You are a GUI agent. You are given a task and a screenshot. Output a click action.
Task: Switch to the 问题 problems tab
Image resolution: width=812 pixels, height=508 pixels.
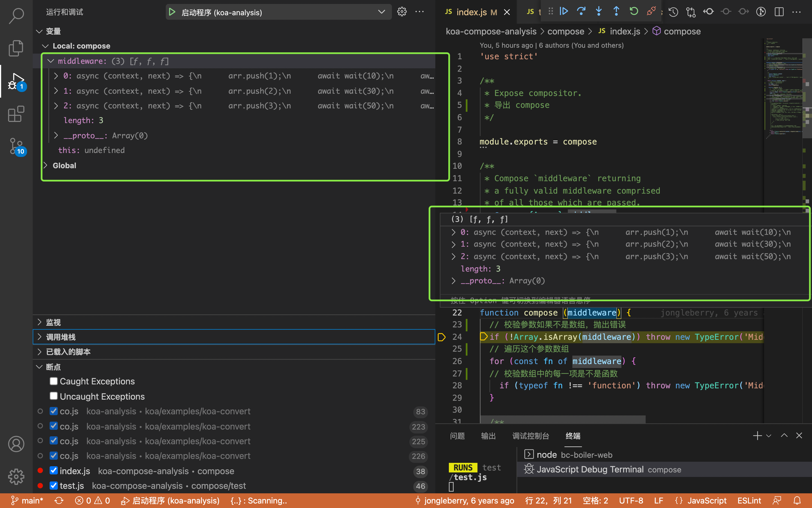pos(457,436)
